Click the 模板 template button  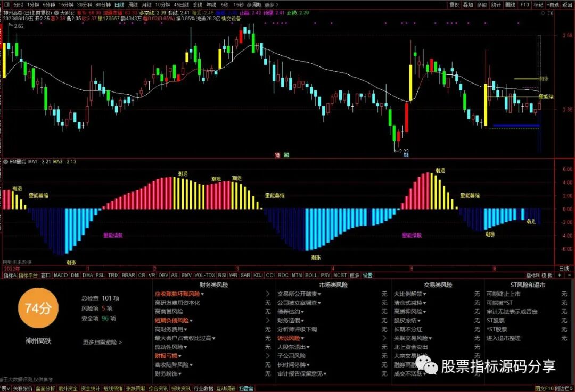pyautogui.click(x=547, y=275)
